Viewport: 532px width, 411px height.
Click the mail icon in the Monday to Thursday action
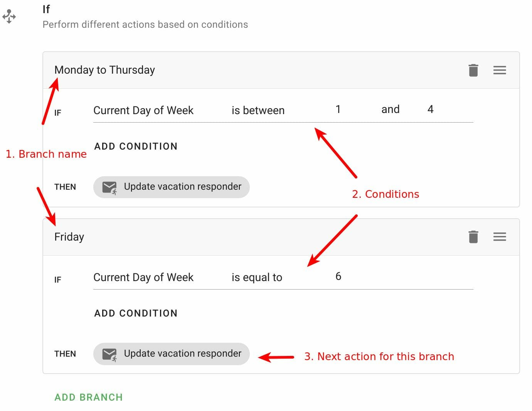click(x=109, y=187)
